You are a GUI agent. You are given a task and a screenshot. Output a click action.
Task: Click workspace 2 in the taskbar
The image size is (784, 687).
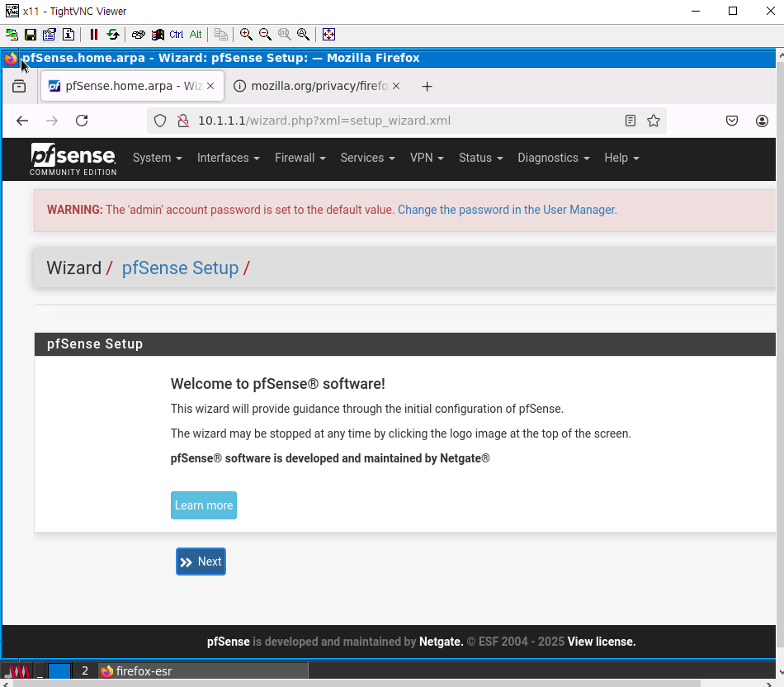point(84,671)
